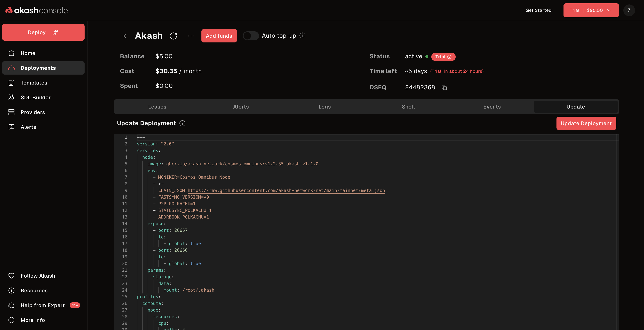The width and height of the screenshot is (644, 330).
Task: Open the Events tab
Action: [492, 106]
